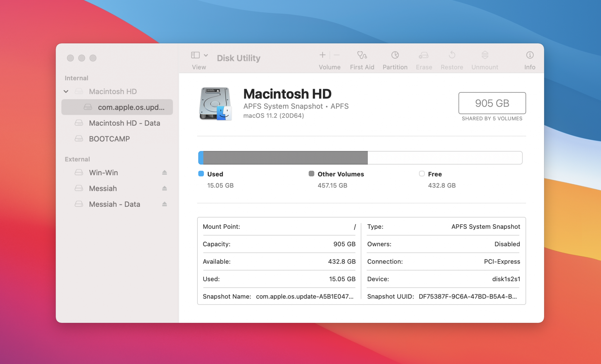The width and height of the screenshot is (601, 364).
Task: Add a volume with plus icon
Action: coord(322,55)
